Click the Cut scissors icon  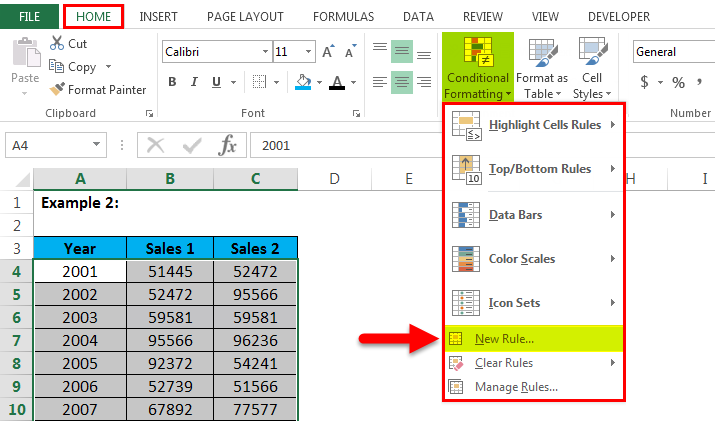point(57,43)
